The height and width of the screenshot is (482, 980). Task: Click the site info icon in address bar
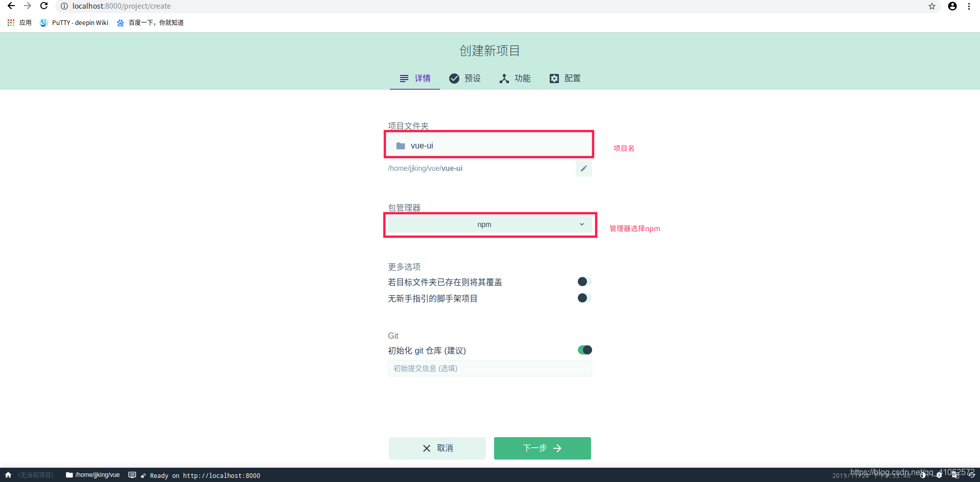coord(64,6)
